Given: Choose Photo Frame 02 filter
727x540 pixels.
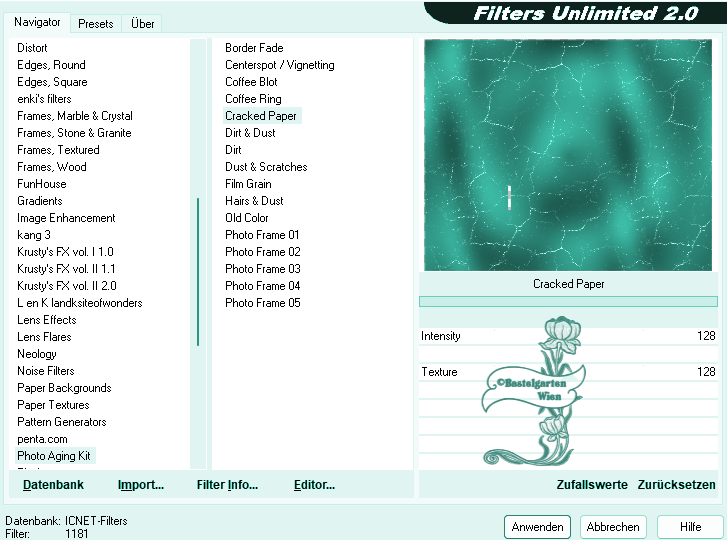Looking at the screenshot, I should pyautogui.click(x=262, y=252).
